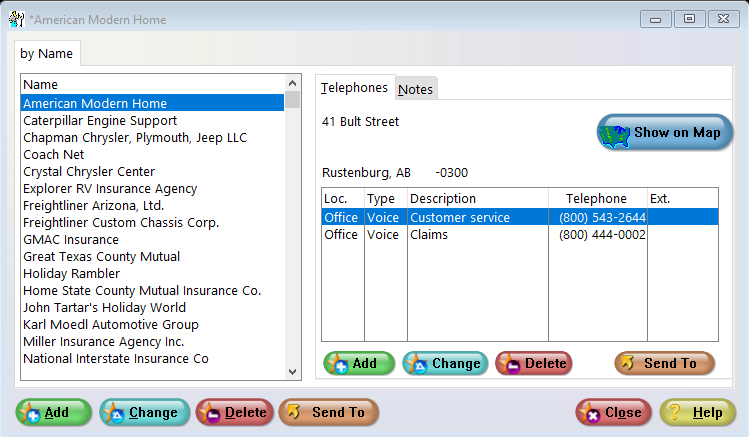
Task: Click the Ext. column header
Action: (x=683, y=198)
